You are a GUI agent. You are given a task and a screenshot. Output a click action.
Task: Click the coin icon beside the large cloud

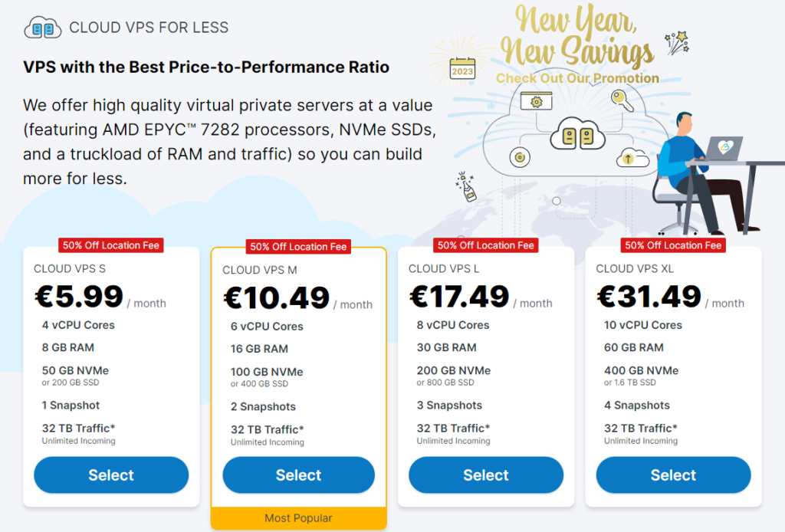[x=520, y=157]
